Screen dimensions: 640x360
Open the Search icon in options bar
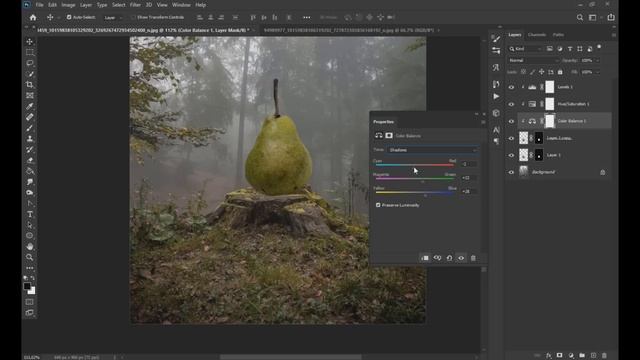click(580, 17)
